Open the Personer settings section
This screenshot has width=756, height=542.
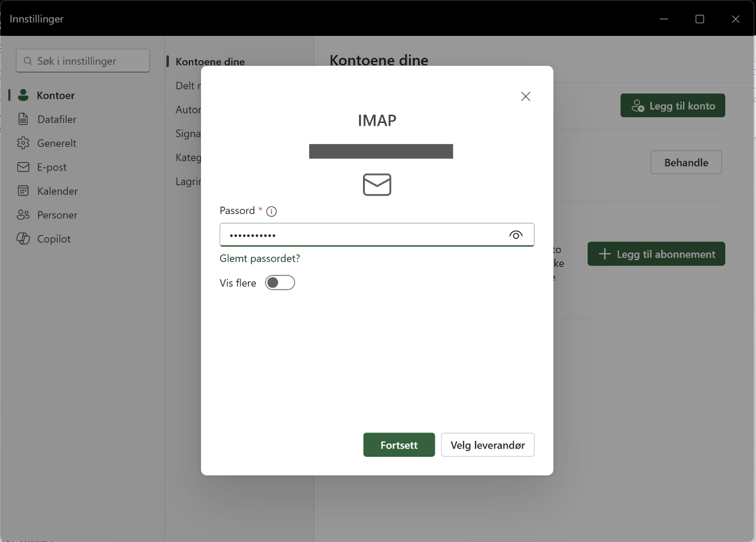click(82, 215)
